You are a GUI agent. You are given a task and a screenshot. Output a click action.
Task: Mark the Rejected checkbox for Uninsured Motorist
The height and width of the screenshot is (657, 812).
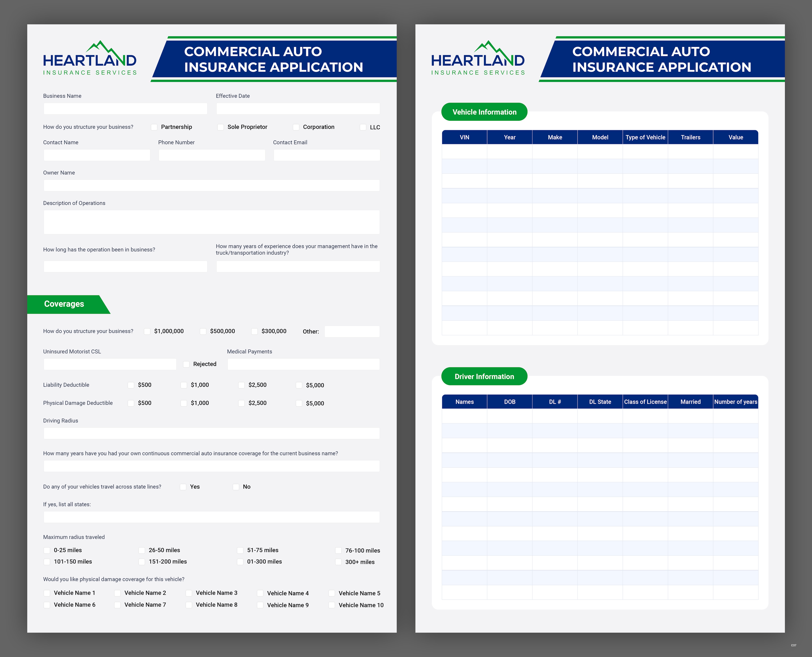point(186,364)
